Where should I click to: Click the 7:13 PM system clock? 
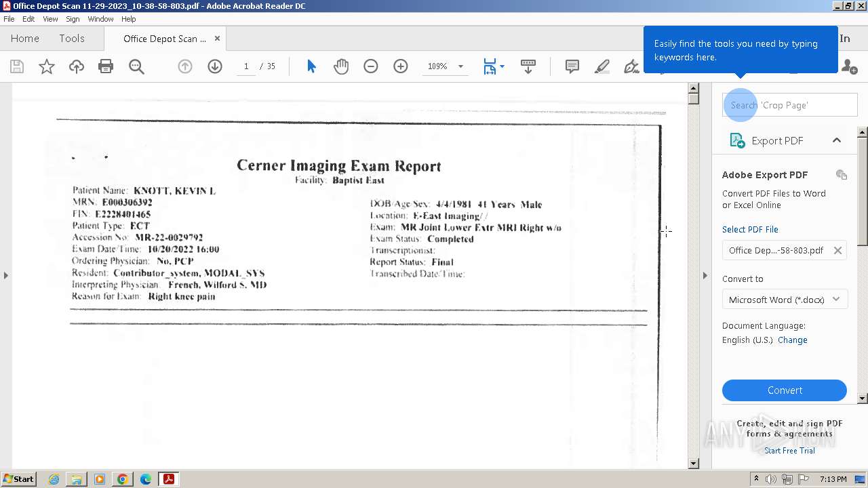(833, 479)
